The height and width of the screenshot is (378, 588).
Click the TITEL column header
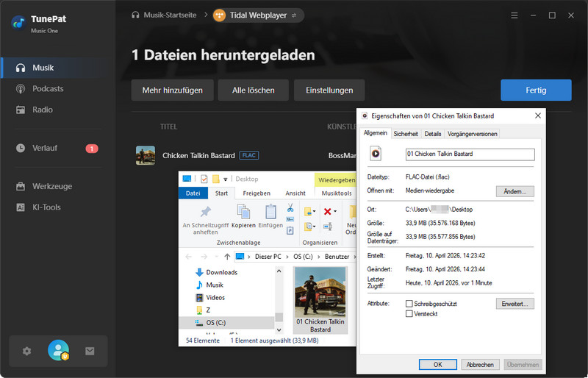(169, 127)
